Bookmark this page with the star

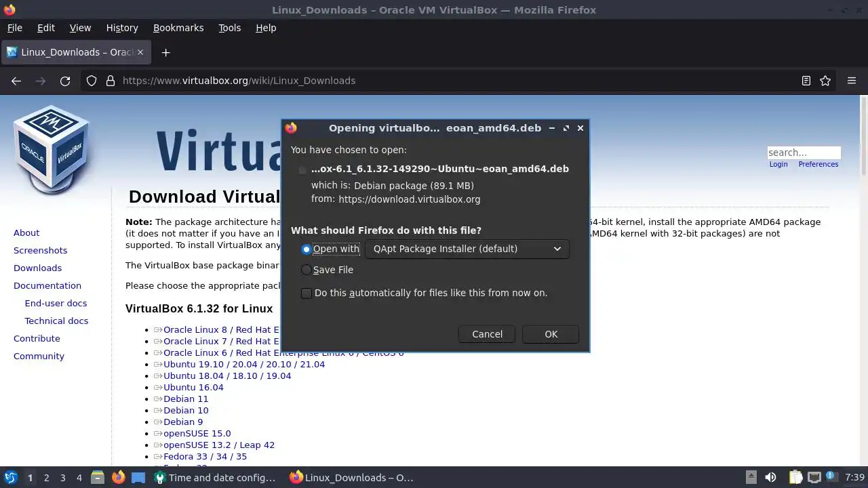click(825, 81)
